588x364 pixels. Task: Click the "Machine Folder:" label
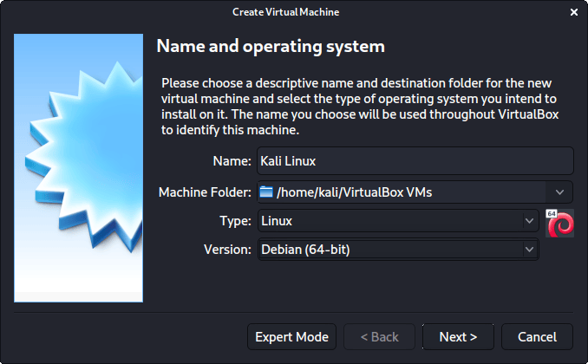[205, 192]
